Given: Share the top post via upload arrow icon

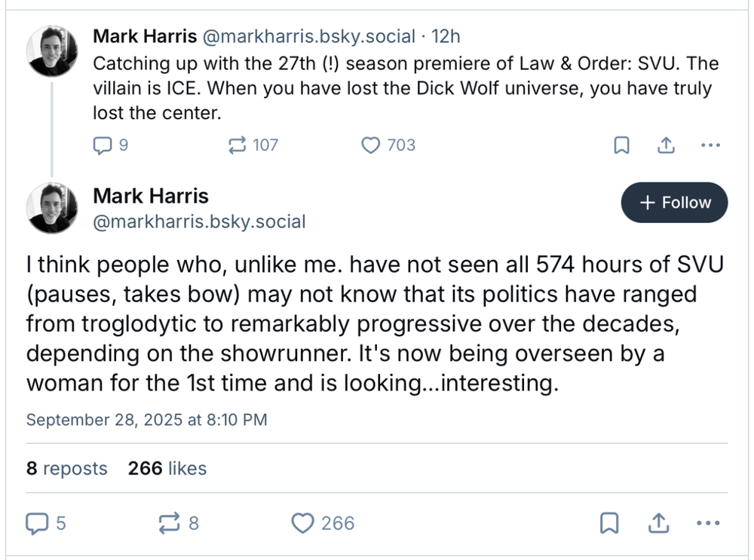Looking at the screenshot, I should tap(666, 145).
